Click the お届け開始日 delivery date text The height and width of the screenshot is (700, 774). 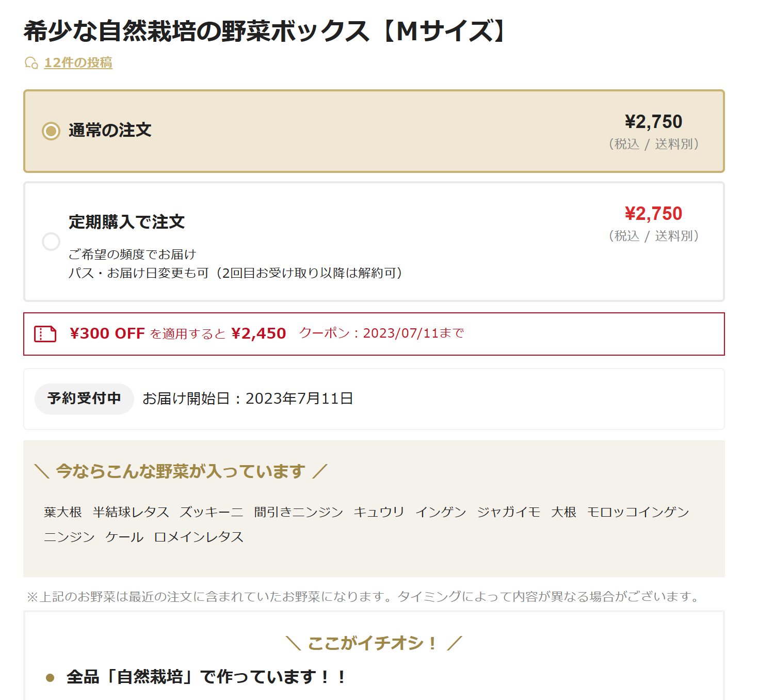click(x=248, y=399)
